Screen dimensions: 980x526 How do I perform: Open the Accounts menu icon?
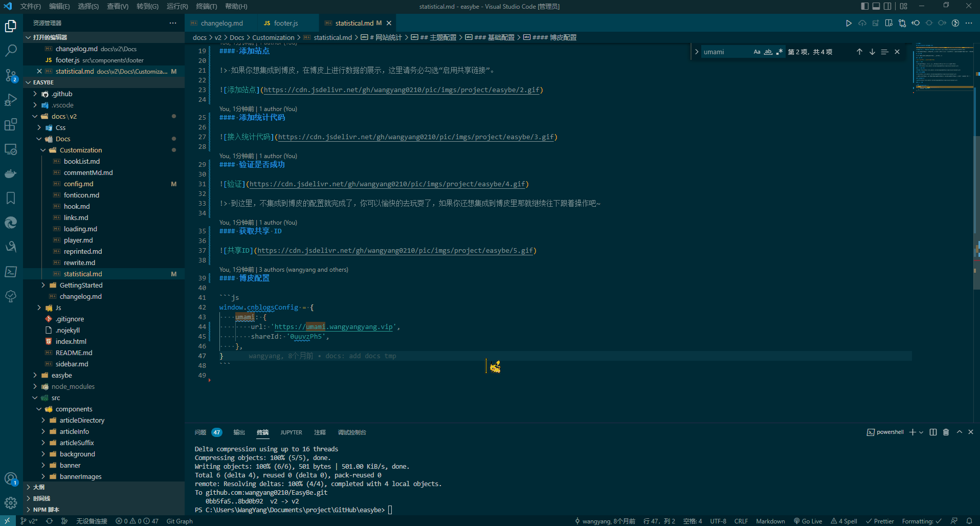point(11,479)
